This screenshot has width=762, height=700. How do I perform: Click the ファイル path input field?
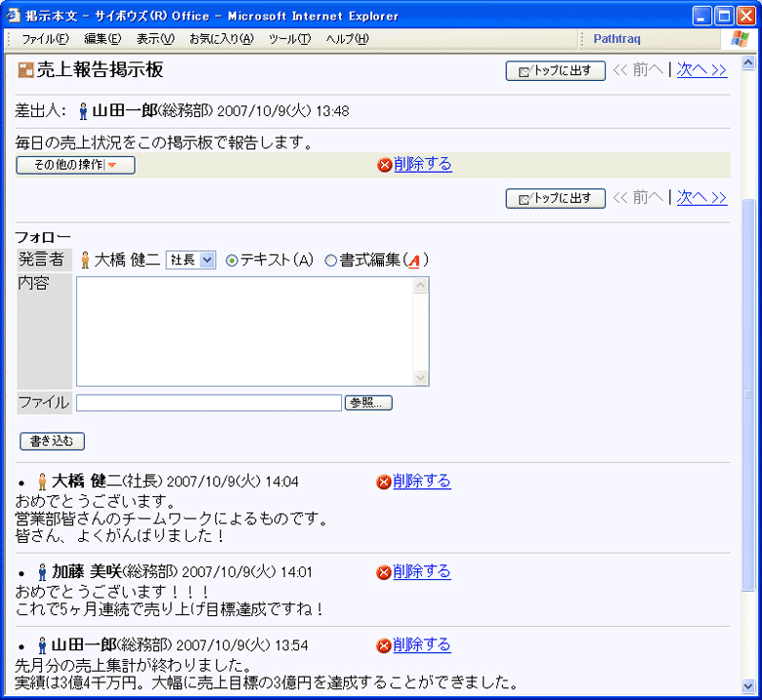[209, 402]
